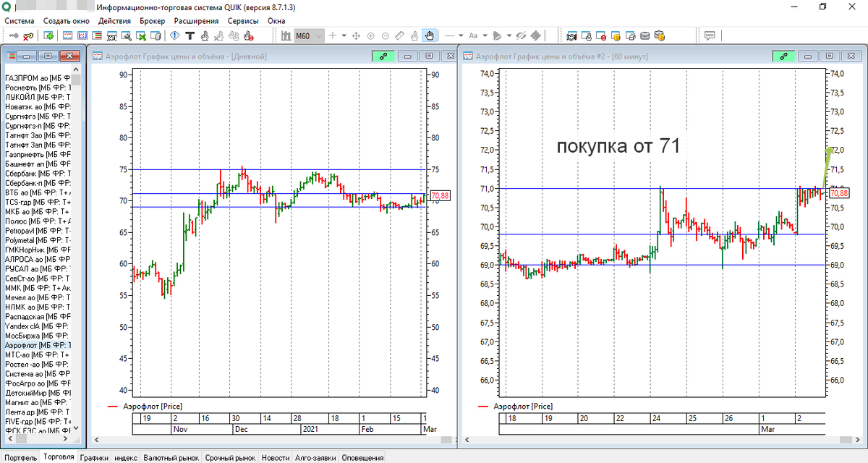
Task: Click the table search magnifier icon
Action: click(126, 35)
